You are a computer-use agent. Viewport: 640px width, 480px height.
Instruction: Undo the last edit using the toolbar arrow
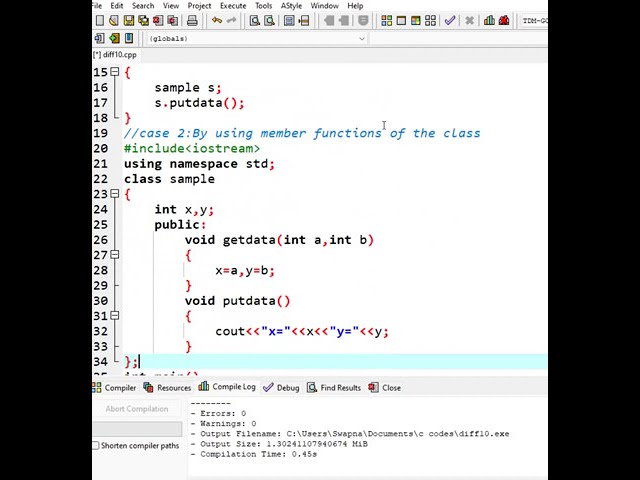217,20
